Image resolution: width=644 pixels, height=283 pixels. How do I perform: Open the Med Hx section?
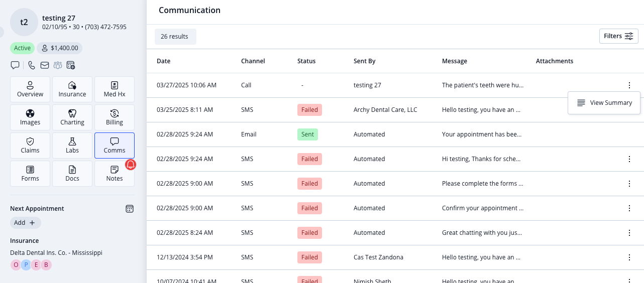click(x=115, y=89)
